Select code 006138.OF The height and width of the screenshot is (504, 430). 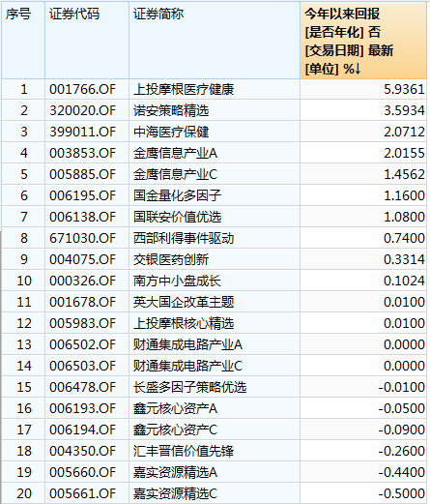point(82,217)
